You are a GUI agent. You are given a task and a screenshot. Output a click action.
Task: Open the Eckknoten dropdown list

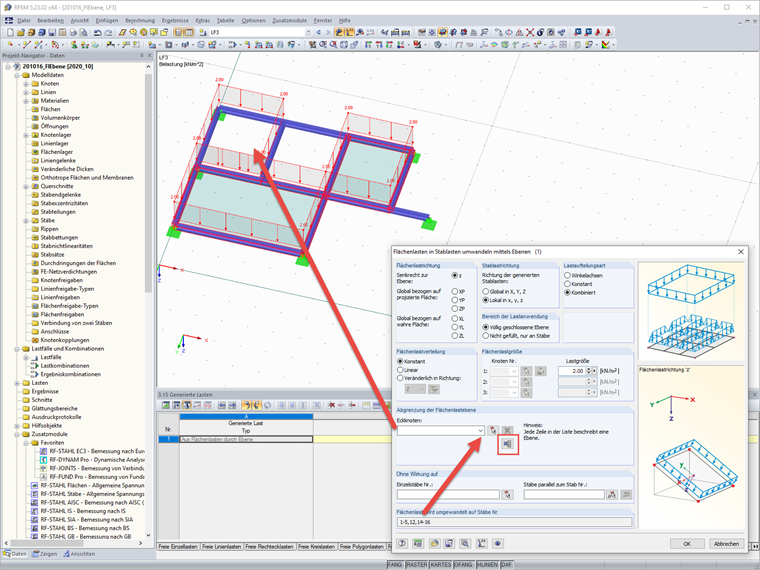480,430
